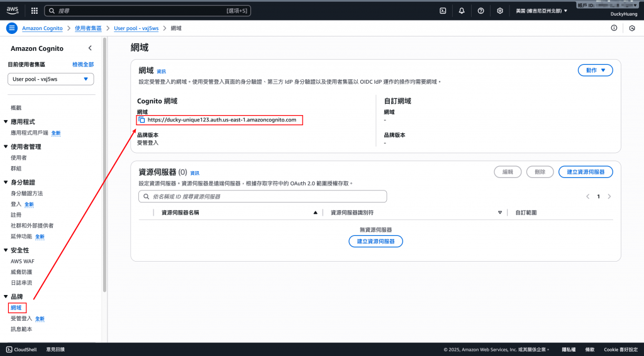The image size is (644, 356).
Task: Open 訊息範本 in the sidebar
Action: point(21,330)
